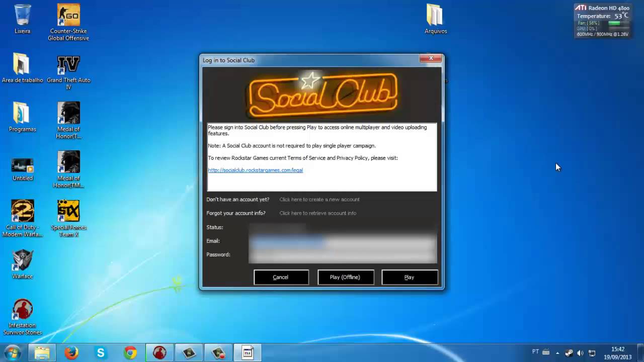Open the Untitled video file icon
Viewport: 644px width, 362px height.
[22, 169]
